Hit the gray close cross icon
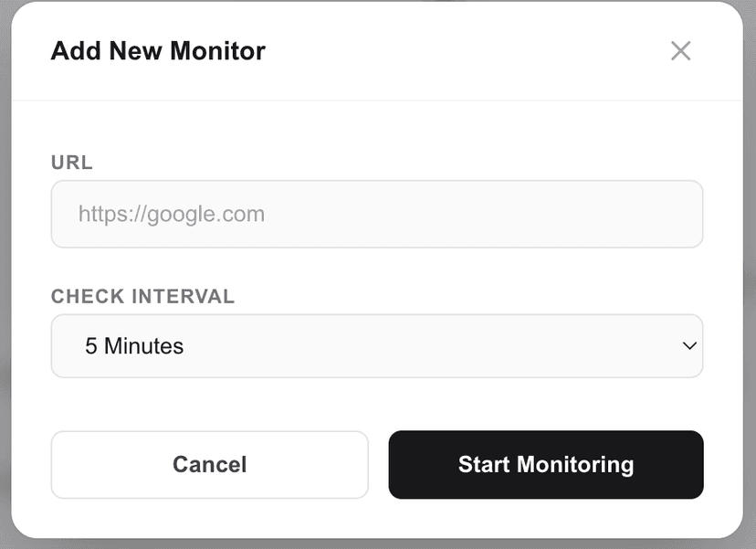This screenshot has height=549, width=756. [680, 51]
